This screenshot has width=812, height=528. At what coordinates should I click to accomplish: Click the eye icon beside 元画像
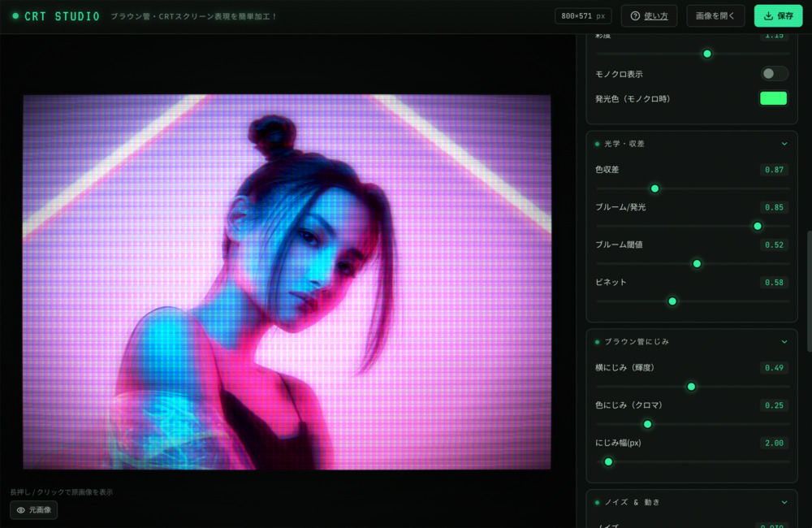pos(21,510)
